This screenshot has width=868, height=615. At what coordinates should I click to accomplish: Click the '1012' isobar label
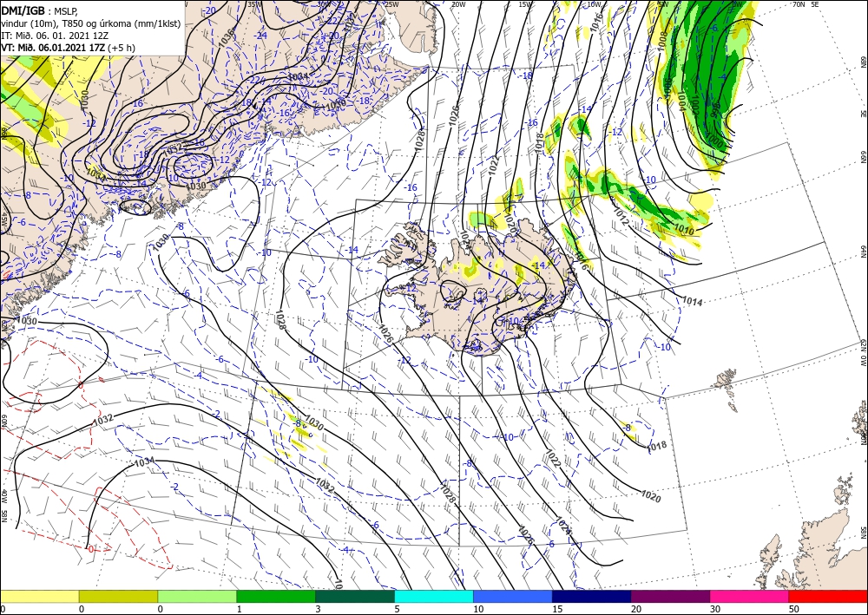click(621, 216)
